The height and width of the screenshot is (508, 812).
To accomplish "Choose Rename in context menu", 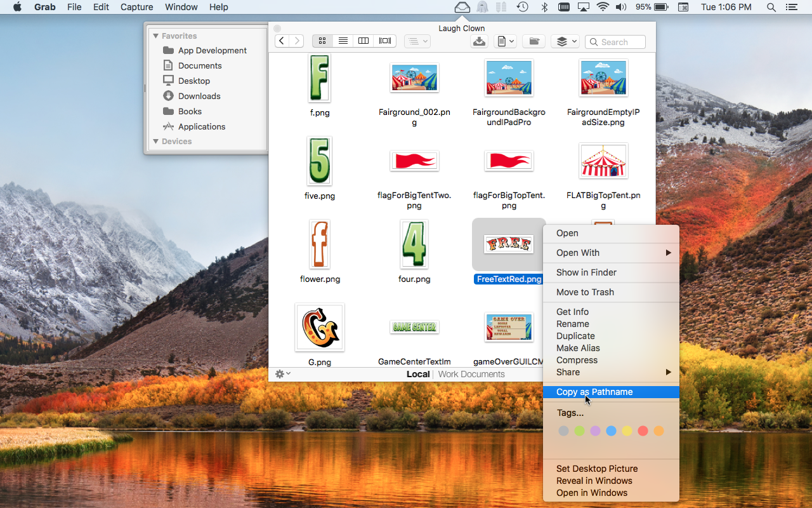I will [x=611, y=324].
